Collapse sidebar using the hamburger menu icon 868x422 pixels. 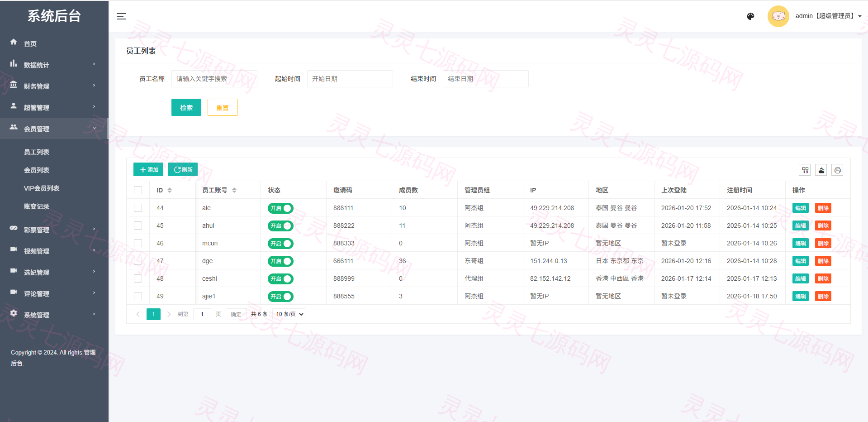click(x=121, y=16)
